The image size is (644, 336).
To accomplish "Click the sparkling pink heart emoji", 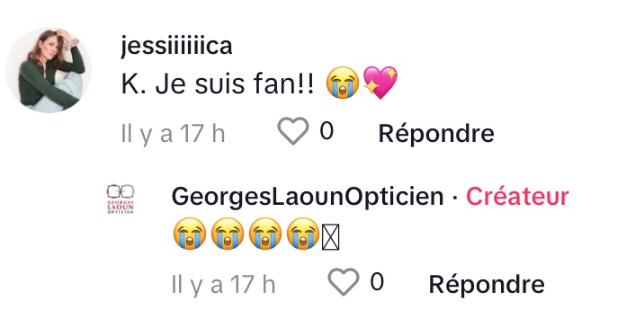I will tap(380, 83).
